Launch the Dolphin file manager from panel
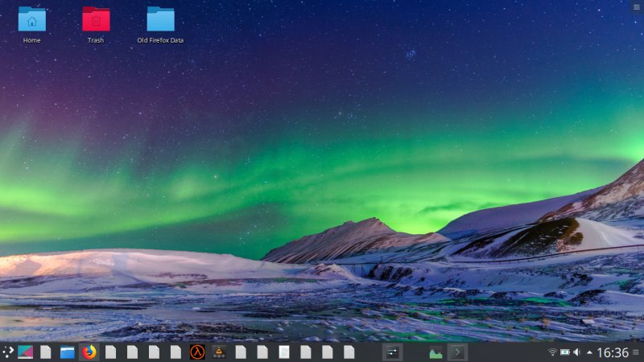Viewport: 644px width, 362px height. coord(68,352)
